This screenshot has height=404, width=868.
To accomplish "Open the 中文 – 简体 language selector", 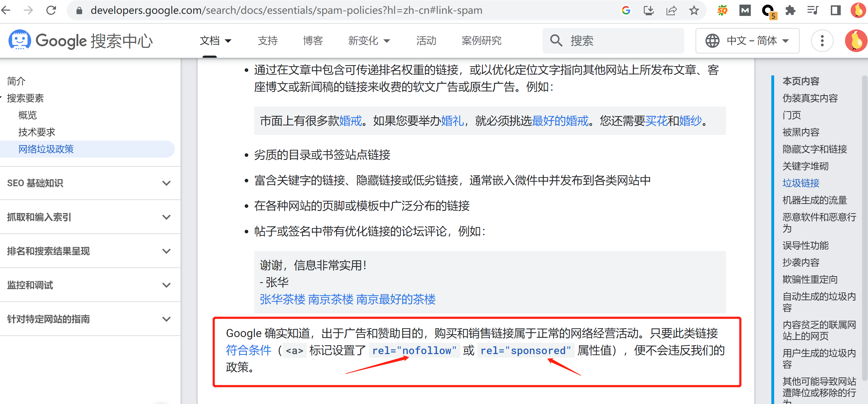I will [x=748, y=41].
